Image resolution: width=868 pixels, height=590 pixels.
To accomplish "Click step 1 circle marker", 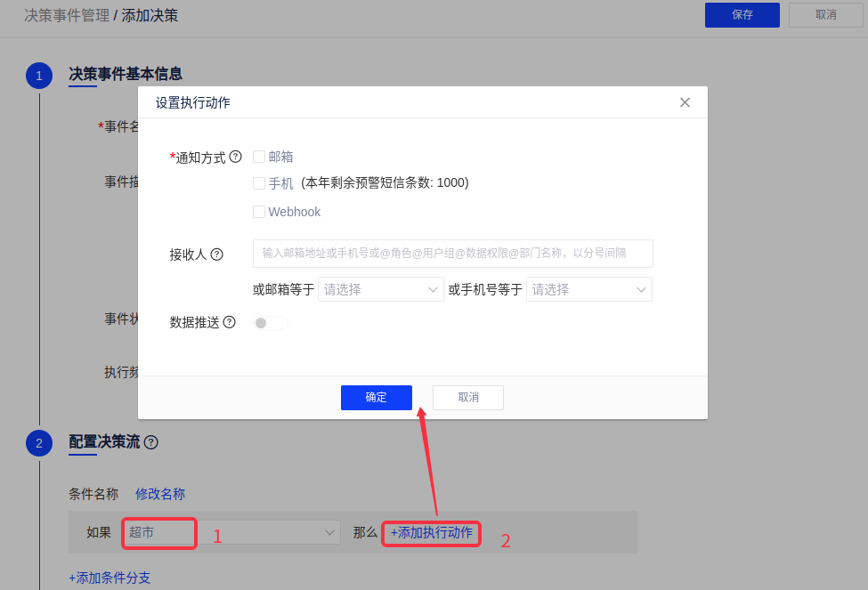I will [x=39, y=76].
